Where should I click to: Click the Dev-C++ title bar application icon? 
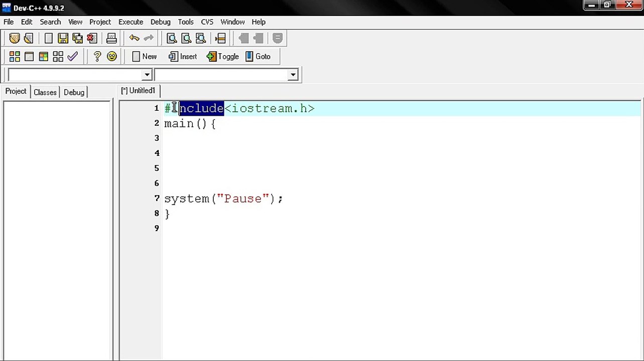click(6, 8)
